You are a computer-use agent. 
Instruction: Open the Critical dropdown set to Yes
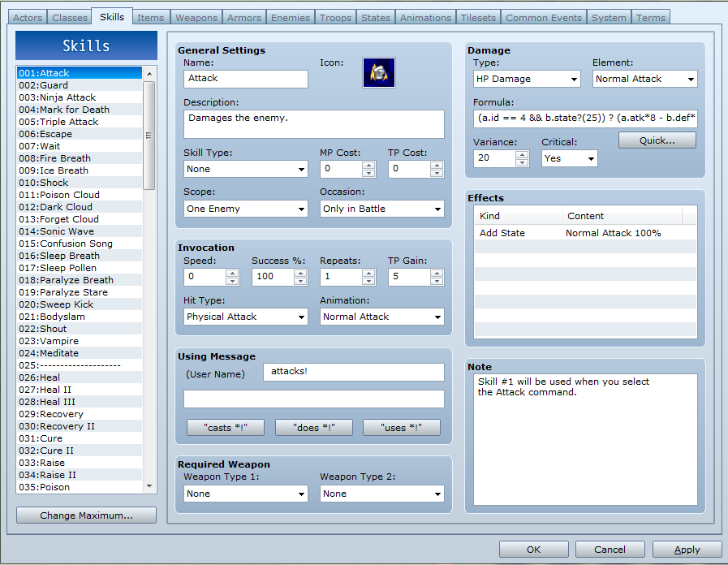tap(569, 158)
